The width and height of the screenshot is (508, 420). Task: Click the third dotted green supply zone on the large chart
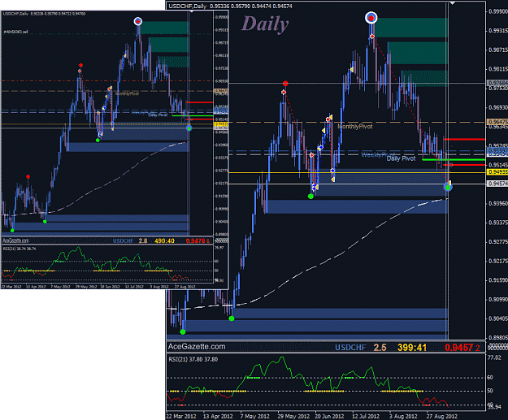pyautogui.click(x=425, y=78)
